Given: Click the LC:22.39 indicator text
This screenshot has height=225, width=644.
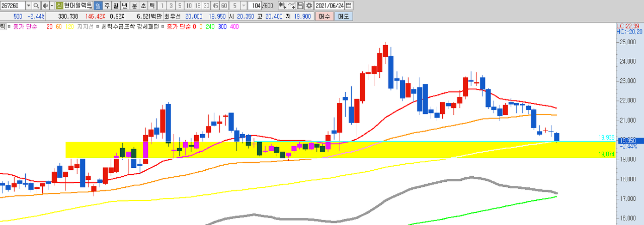Looking at the screenshot, I should click(627, 26).
